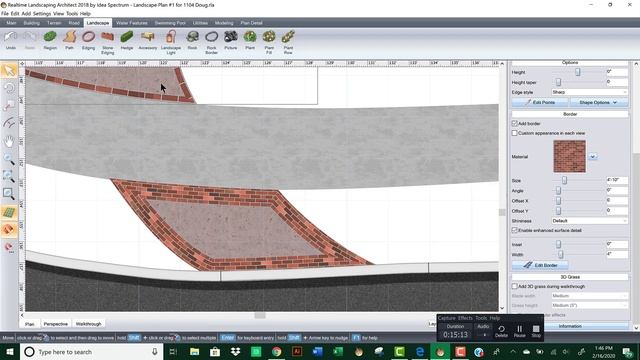
Task: Toggle Enable enhanced surface detail checkbox
Action: (x=515, y=230)
